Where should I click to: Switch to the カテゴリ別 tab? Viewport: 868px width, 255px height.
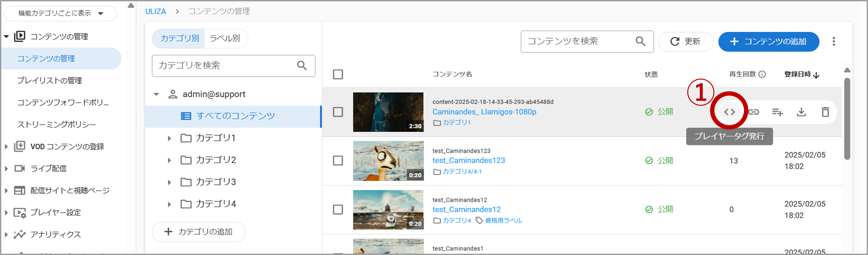(x=178, y=39)
